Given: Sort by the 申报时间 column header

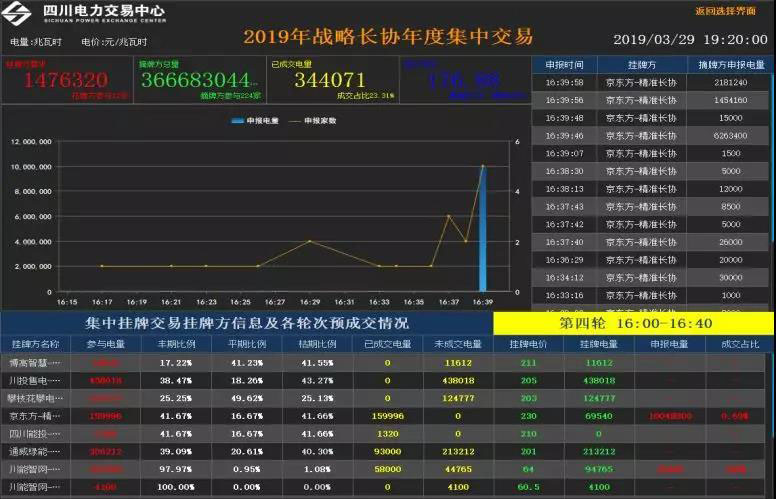Looking at the screenshot, I should tap(564, 64).
